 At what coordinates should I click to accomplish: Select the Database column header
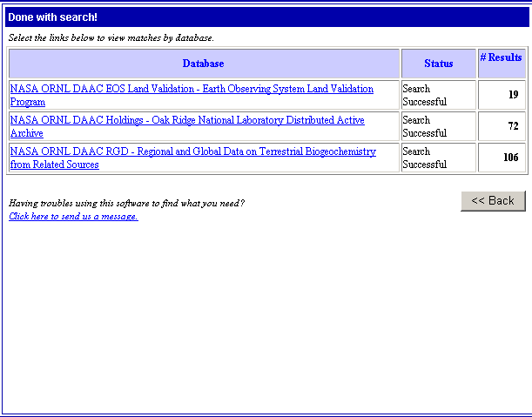(203, 64)
